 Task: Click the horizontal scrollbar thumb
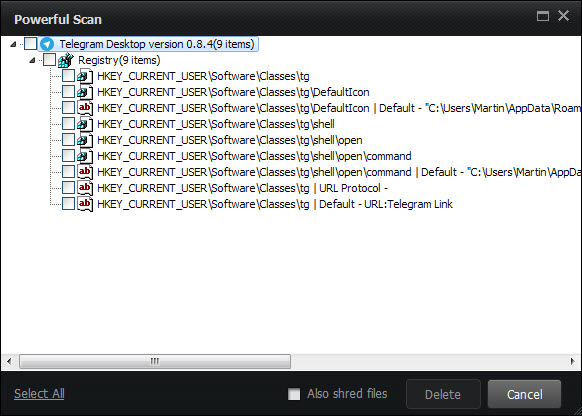tap(155, 361)
